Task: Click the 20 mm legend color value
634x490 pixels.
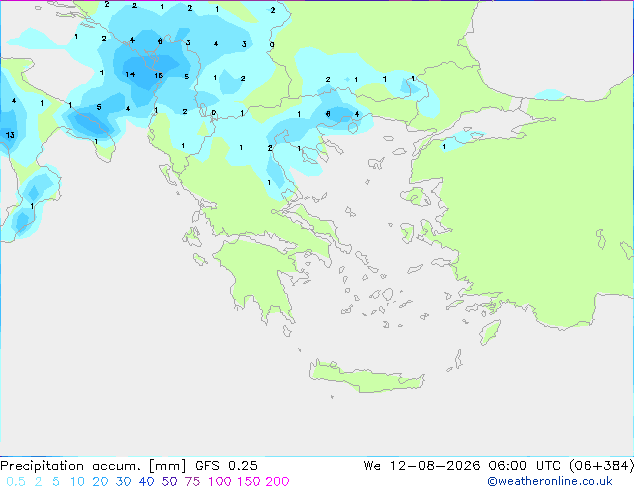Action: (x=100, y=482)
